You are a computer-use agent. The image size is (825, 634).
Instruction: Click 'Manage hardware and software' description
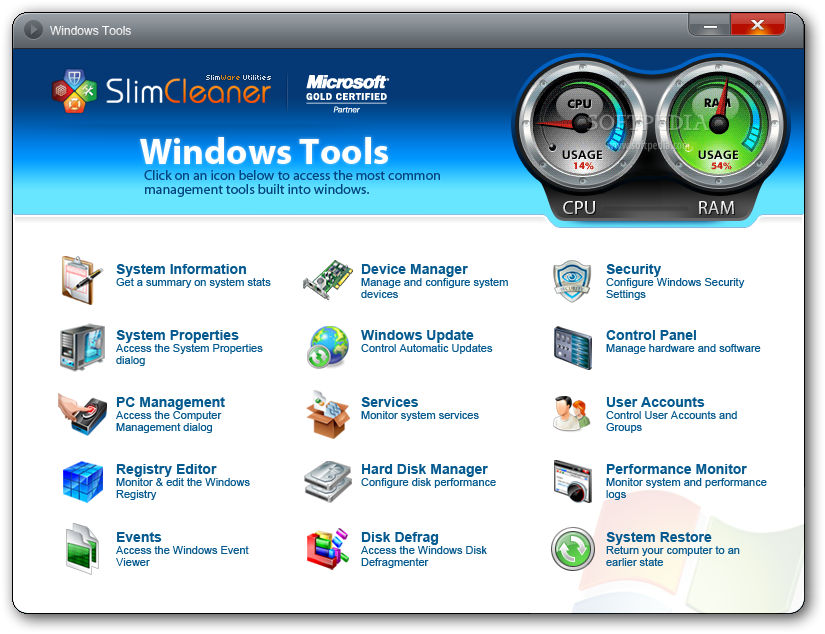tap(683, 348)
